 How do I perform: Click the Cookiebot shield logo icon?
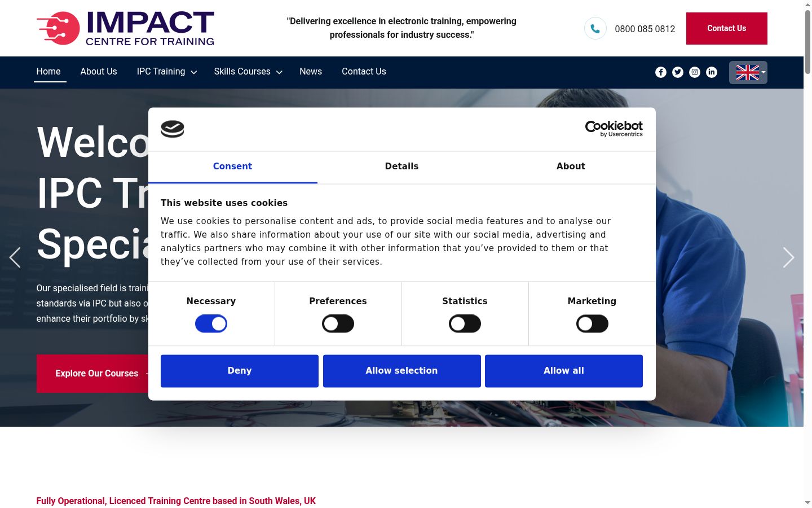[173, 129]
